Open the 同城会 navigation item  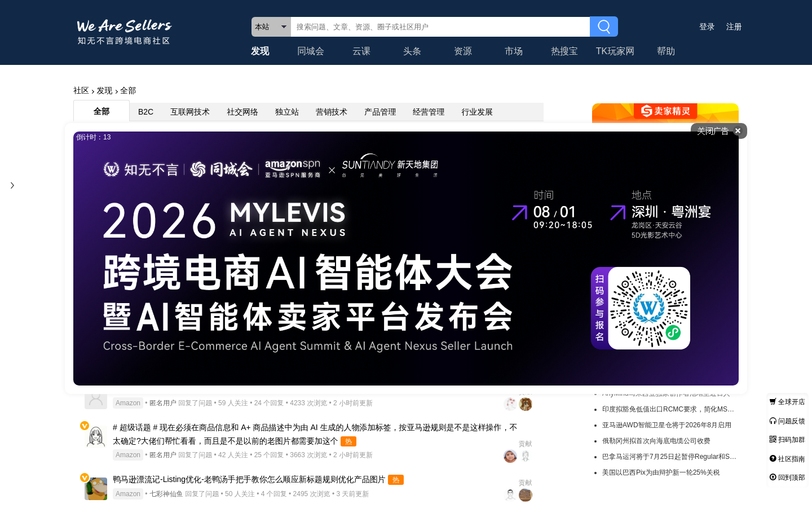click(x=311, y=51)
